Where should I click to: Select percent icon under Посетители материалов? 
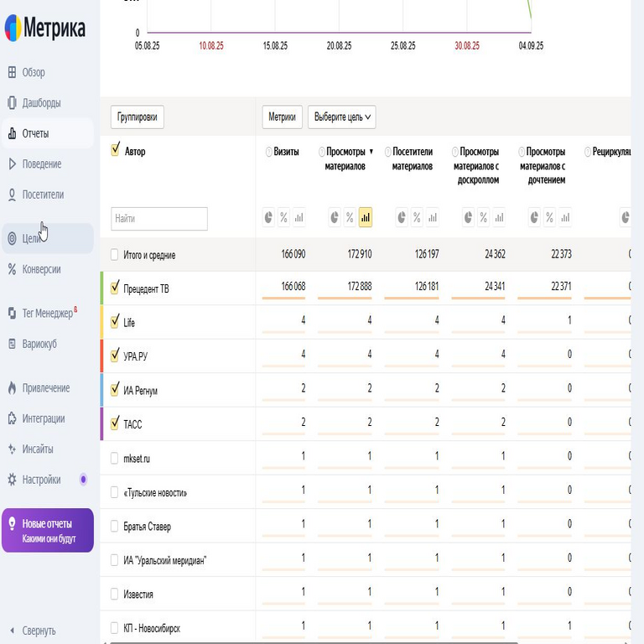pyautogui.click(x=417, y=217)
